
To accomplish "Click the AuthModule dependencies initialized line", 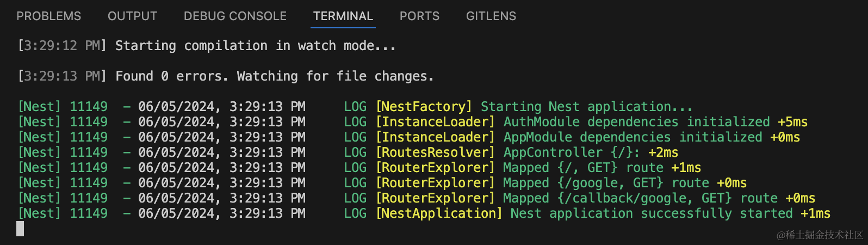I will 413,122.
